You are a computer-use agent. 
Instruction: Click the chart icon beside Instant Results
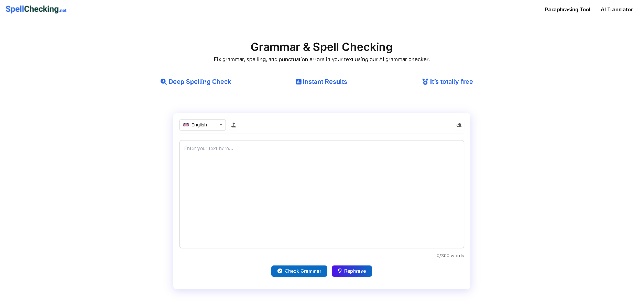tap(298, 81)
